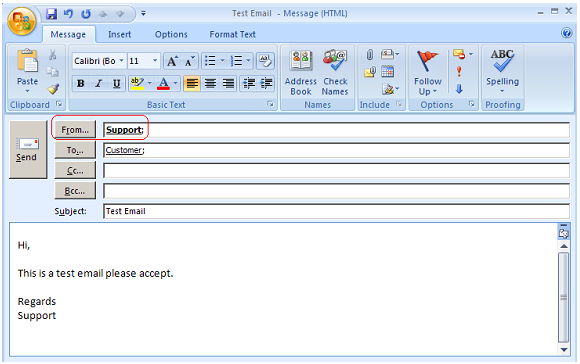The image size is (580, 364).
Task: Toggle bold formatting
Action: tap(81, 83)
